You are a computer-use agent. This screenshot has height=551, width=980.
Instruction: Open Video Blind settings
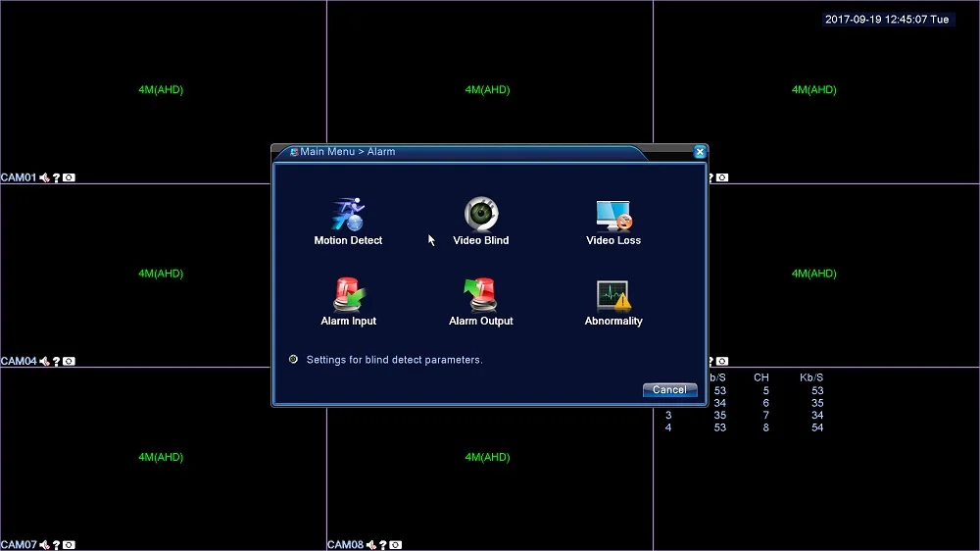[x=480, y=222]
